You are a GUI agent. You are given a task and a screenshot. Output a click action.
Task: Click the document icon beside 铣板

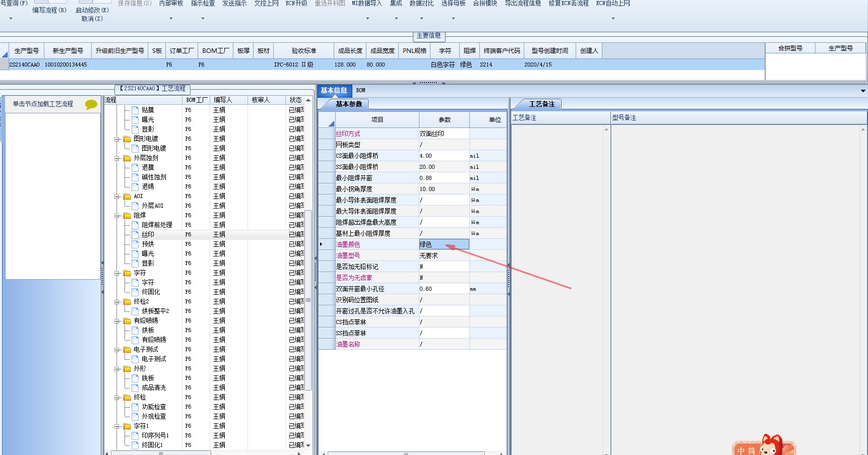[135, 378]
